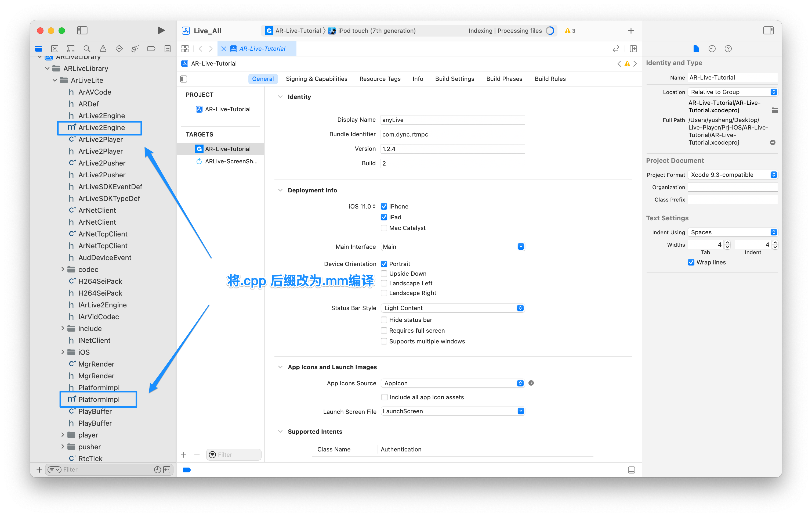Expand the codec folder
This screenshot has width=812, height=517.
click(62, 269)
